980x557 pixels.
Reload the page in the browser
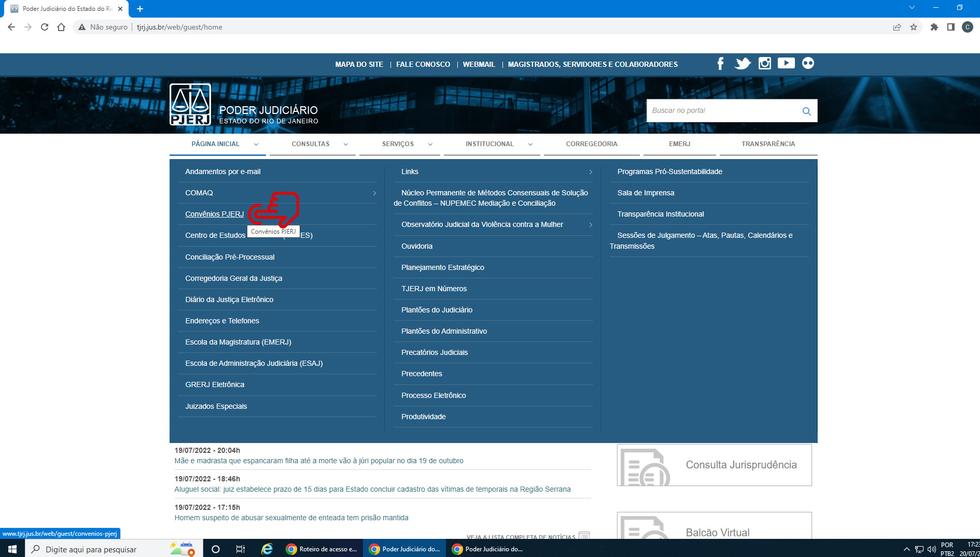[45, 27]
